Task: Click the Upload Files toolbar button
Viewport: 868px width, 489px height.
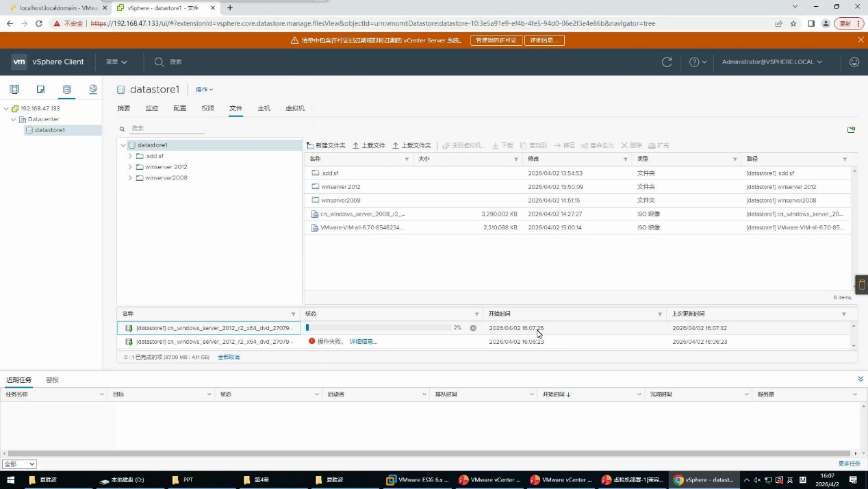Action: tap(369, 145)
